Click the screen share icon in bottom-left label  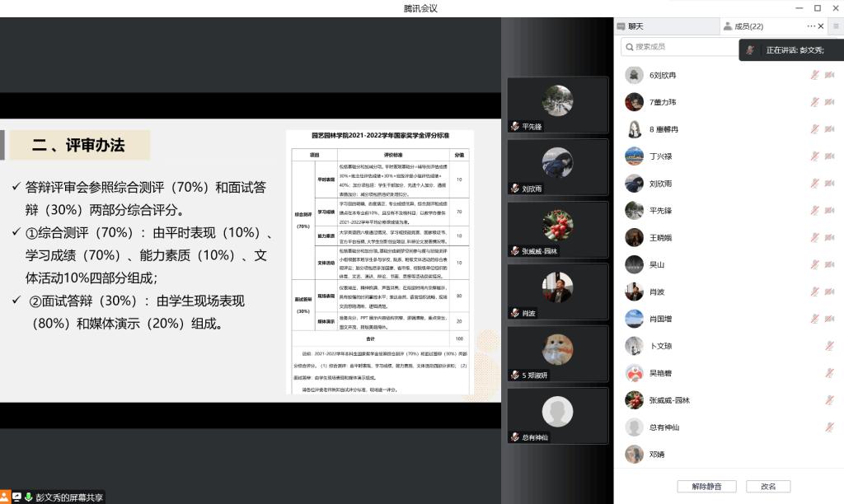[x=17, y=497]
